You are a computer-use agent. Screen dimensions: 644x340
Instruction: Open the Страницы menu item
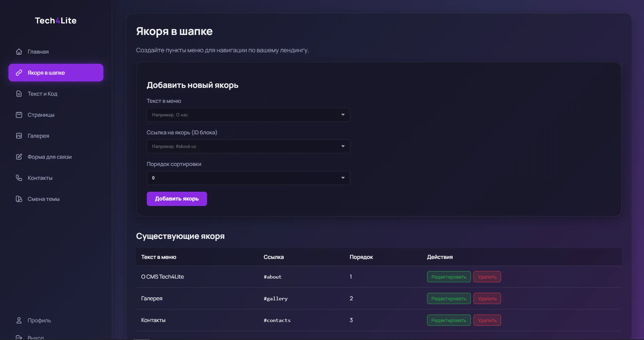pyautogui.click(x=41, y=115)
